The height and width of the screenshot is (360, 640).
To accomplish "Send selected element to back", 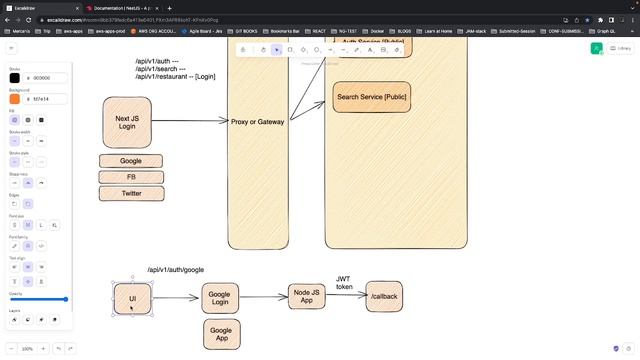I will [x=15, y=320].
